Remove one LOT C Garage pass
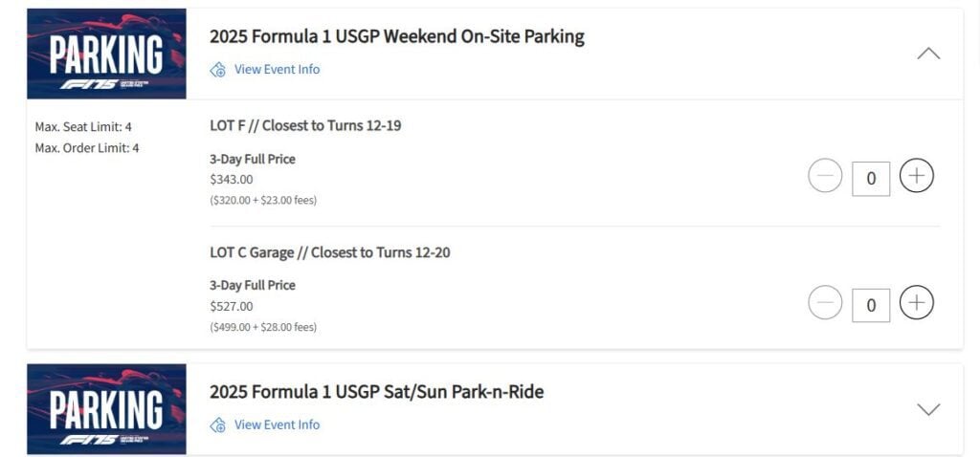980x457 pixels. [x=825, y=303]
